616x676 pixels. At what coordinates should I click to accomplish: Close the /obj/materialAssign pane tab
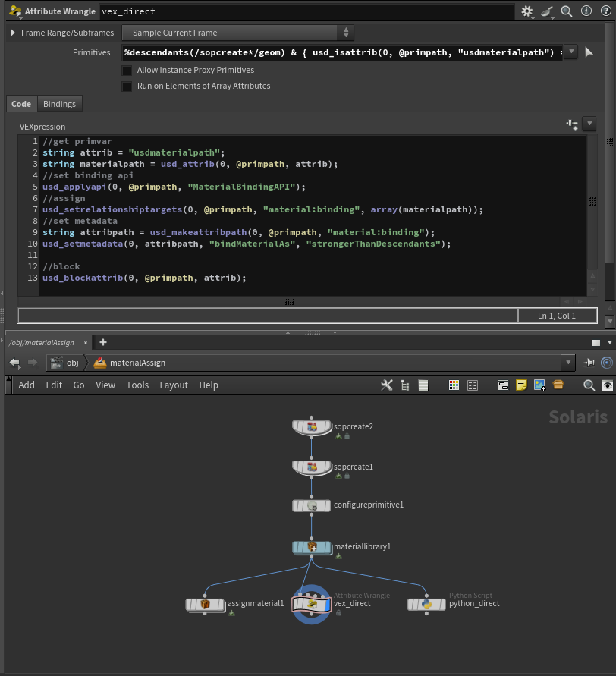click(86, 343)
